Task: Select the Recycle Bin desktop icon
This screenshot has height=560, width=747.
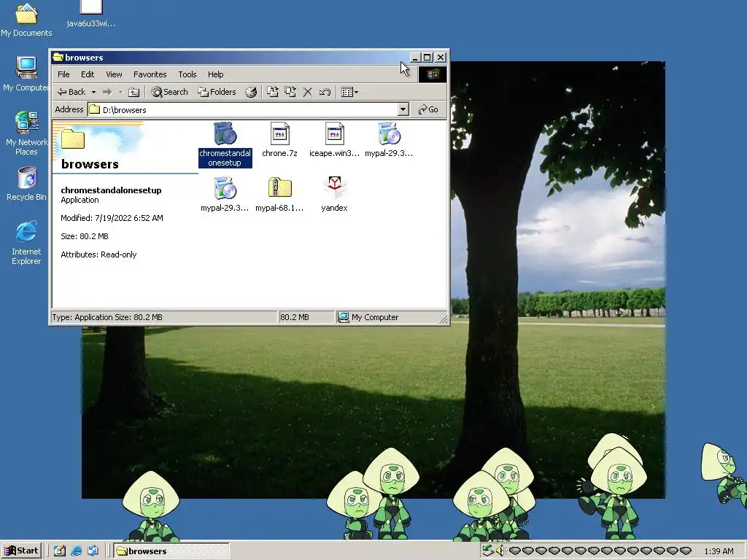Action: click(27, 184)
